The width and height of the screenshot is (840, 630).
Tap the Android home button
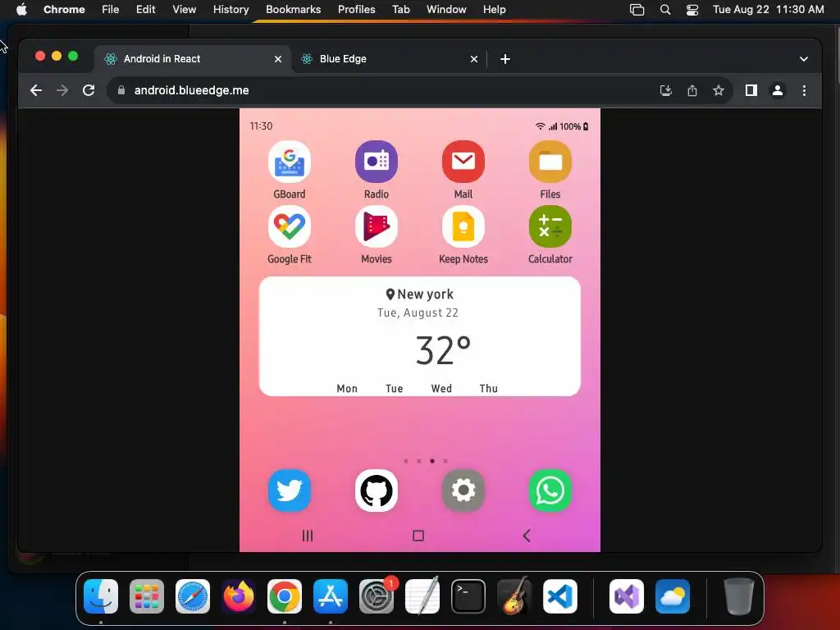click(x=418, y=535)
